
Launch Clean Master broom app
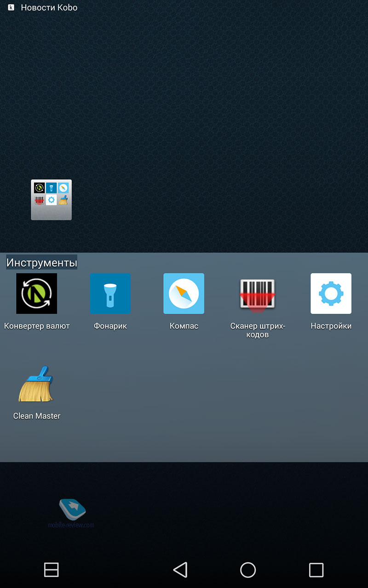point(37,384)
